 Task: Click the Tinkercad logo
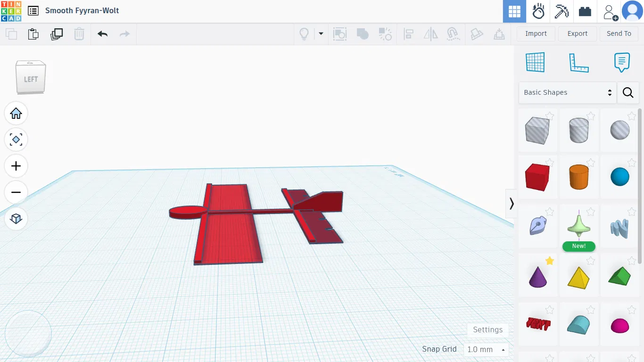tap(11, 11)
